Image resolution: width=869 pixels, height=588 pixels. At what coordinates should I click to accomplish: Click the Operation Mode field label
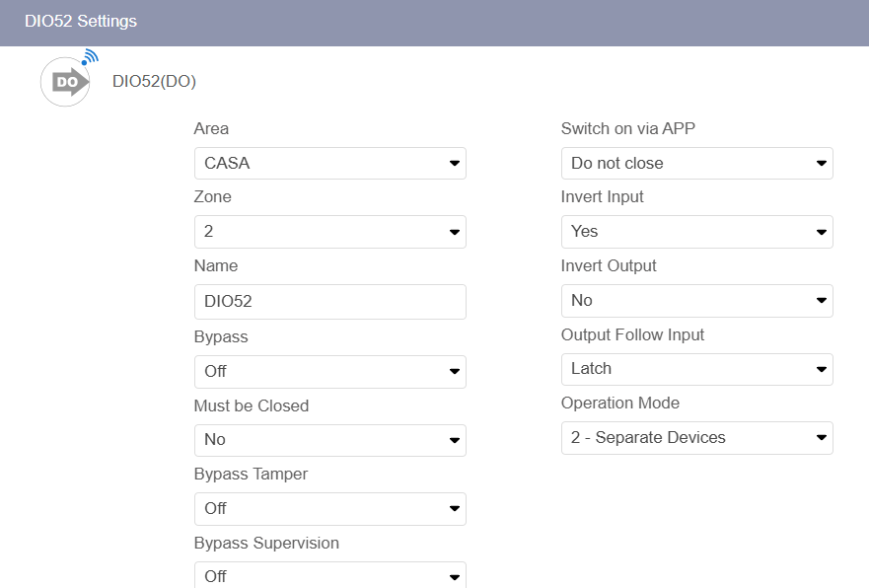619,403
